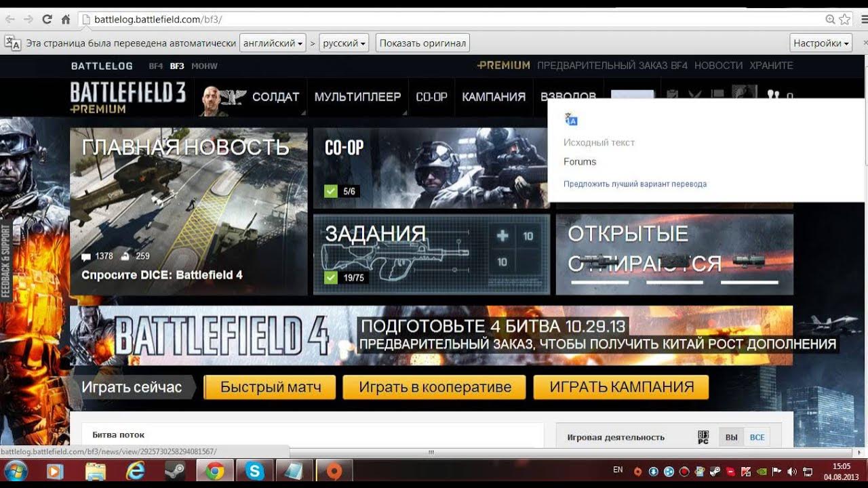Open the PREMIUM link in top bar
The image size is (868, 488).
pos(503,65)
